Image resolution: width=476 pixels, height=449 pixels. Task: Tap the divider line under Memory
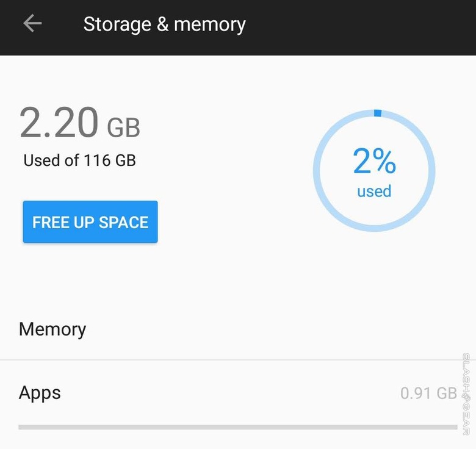point(238,360)
